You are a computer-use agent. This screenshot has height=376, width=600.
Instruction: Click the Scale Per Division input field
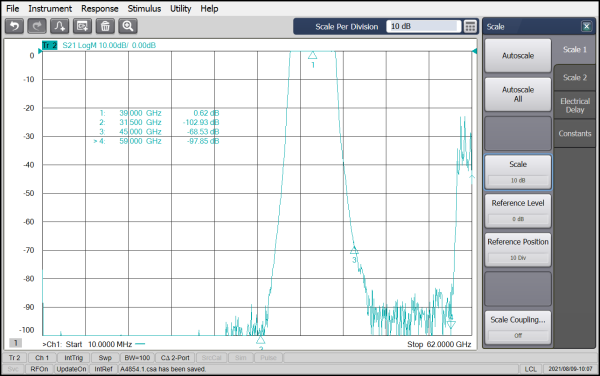tap(423, 26)
